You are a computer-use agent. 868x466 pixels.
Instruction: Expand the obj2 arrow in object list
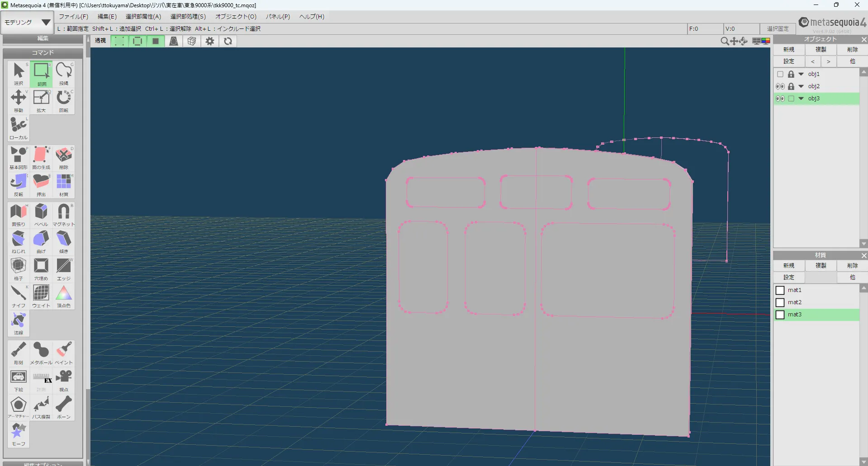(x=801, y=86)
